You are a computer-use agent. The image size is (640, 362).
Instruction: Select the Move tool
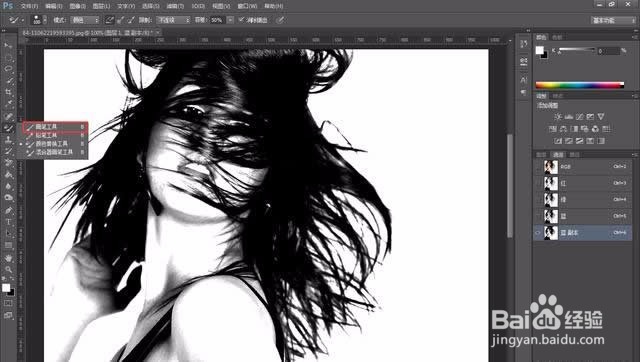(x=8, y=45)
